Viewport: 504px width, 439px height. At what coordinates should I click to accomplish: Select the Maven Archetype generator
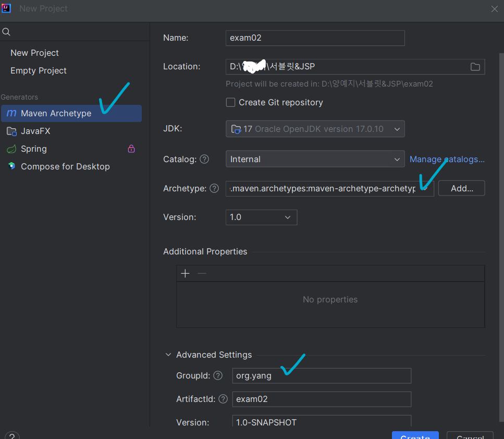71,113
